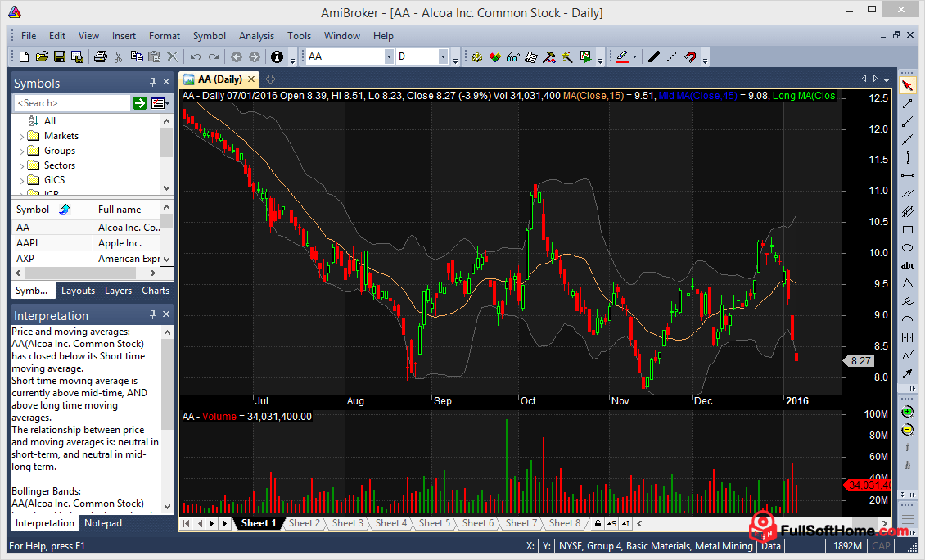Select the rectangle drawing tool
925x560 pixels.
pyautogui.click(x=907, y=229)
